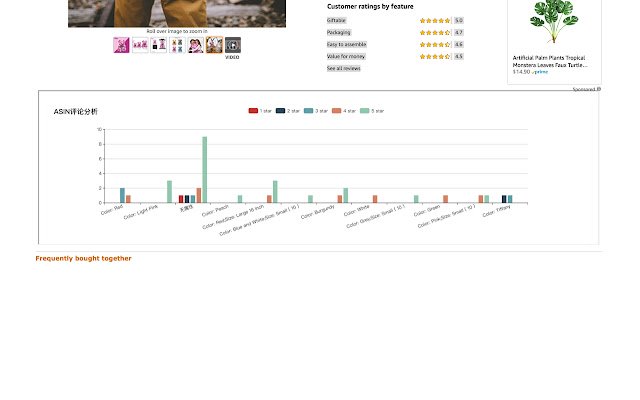The image size is (640, 400).
Task: Click See all reviews link
Action: pyautogui.click(x=343, y=68)
